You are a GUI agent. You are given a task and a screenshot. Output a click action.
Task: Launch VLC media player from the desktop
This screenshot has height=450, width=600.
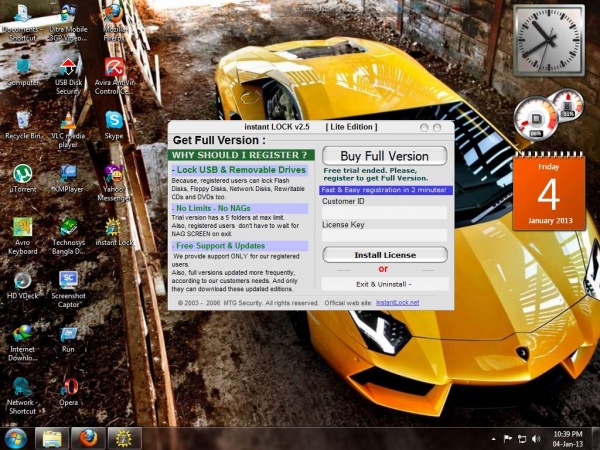pos(68,121)
